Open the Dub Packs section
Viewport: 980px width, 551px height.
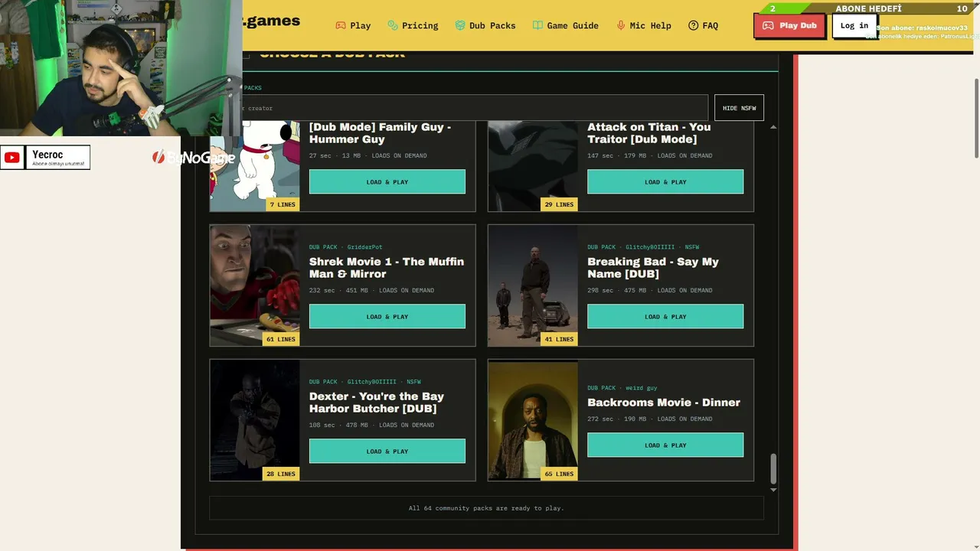click(x=485, y=25)
